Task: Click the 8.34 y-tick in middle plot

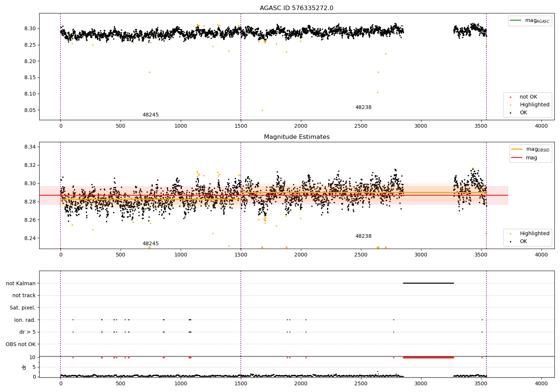Action: pyautogui.click(x=30, y=147)
